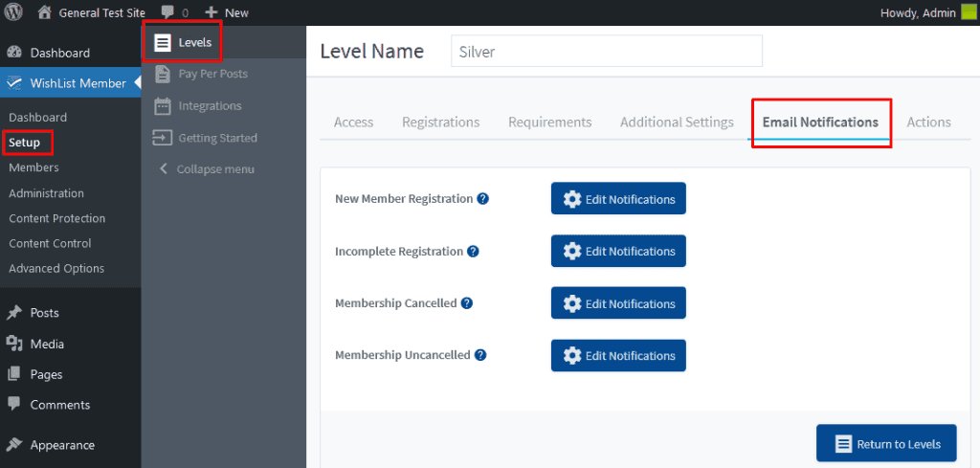
Task: Open the Registrations tab
Action: (x=440, y=123)
